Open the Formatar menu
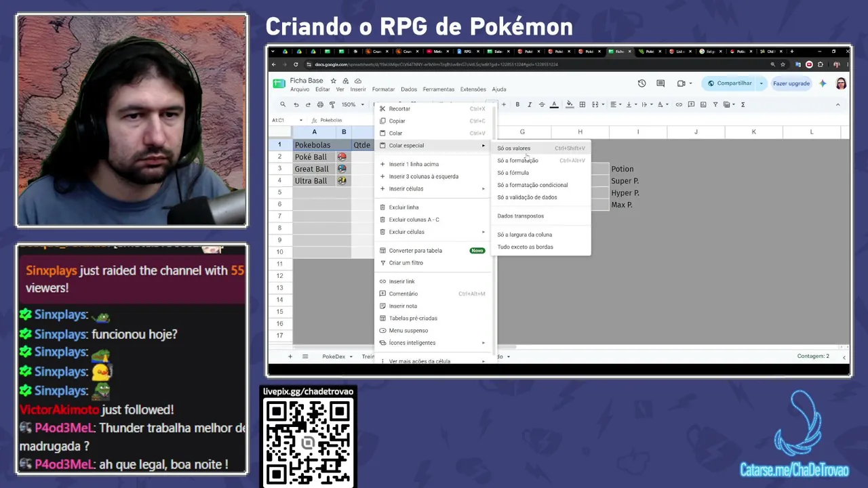868x488 pixels. (x=383, y=89)
